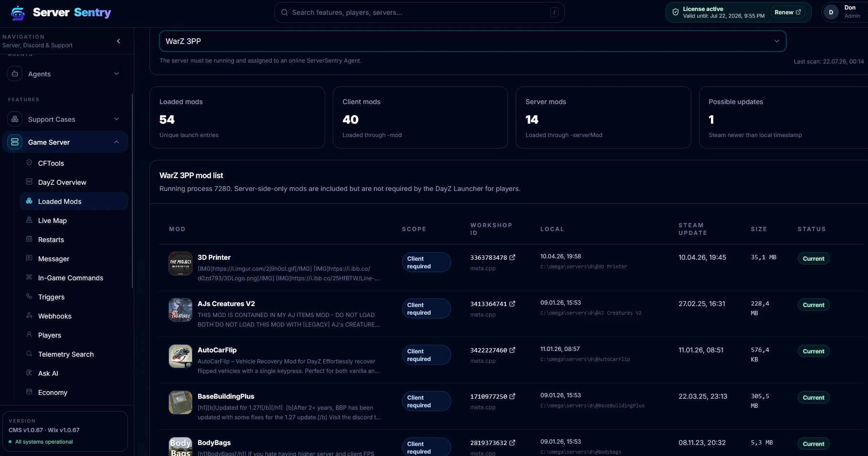Image resolution: width=868 pixels, height=456 pixels.
Task: Click the BaseBuildingPlus mod thumbnail
Action: (x=180, y=403)
